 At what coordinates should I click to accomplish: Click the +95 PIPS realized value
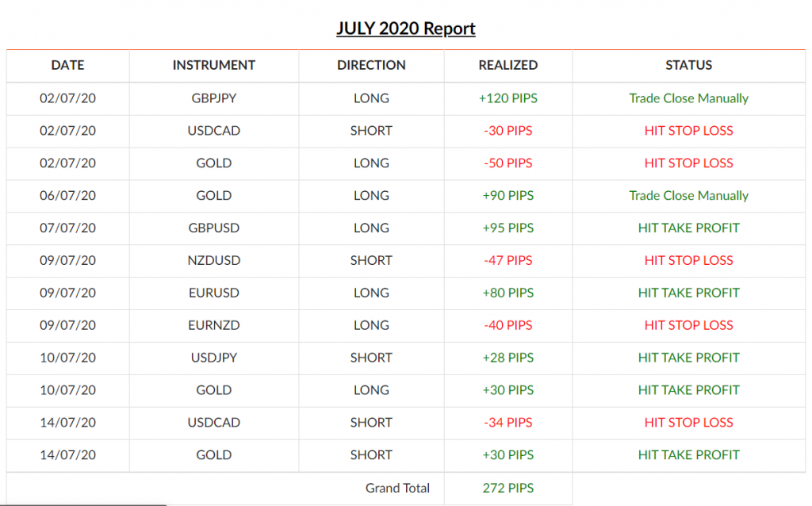(x=508, y=228)
